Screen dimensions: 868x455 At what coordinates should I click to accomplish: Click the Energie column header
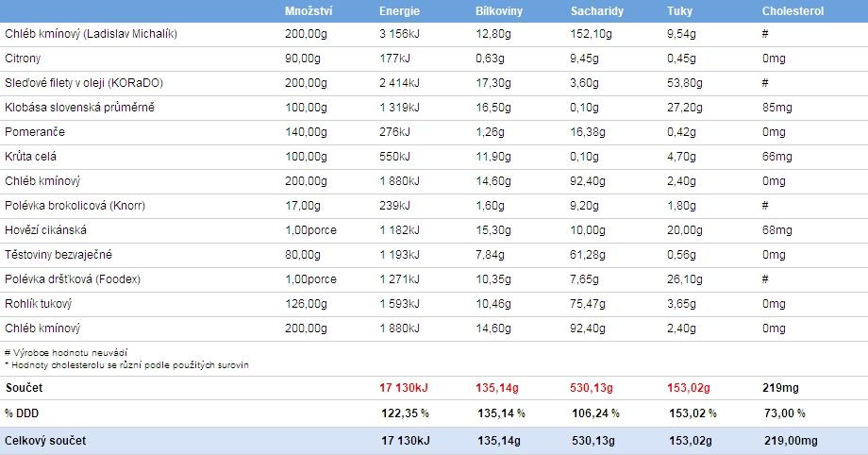(399, 11)
